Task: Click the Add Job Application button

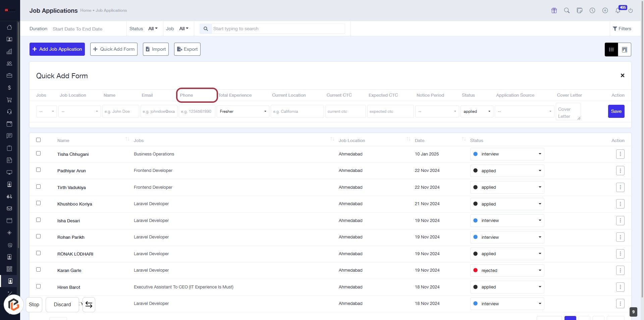Action: pyautogui.click(x=57, y=49)
